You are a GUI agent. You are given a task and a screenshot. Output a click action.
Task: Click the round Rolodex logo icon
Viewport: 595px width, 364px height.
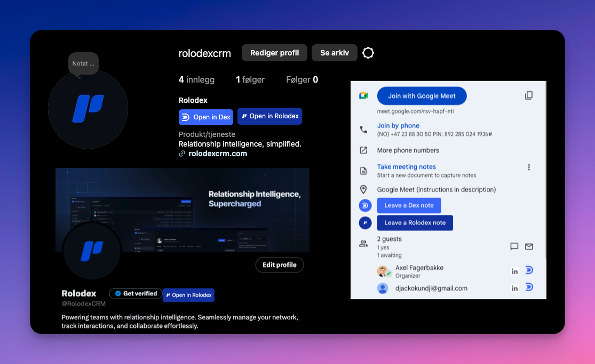pos(365,223)
